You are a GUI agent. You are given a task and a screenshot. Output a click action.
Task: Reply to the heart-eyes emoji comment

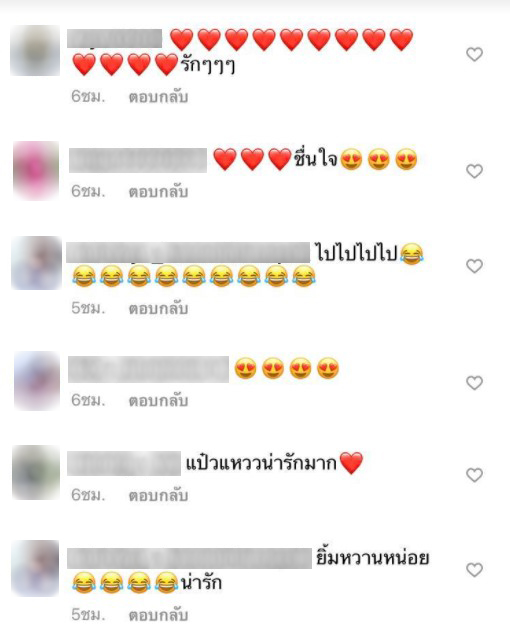158,401
